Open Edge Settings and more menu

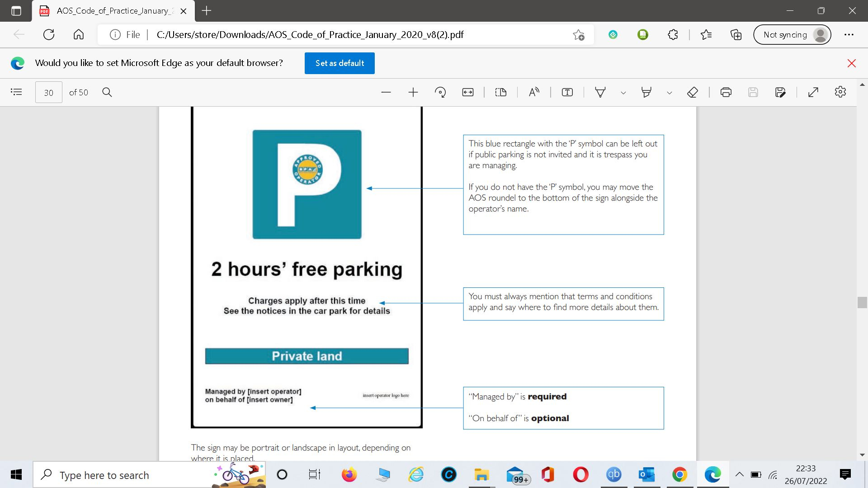click(849, 35)
